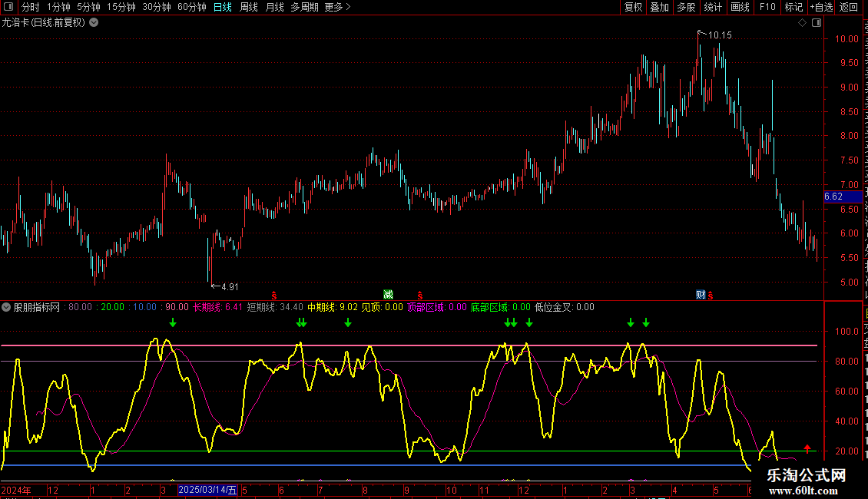Image resolution: width=868 pixels, height=499 pixels.
Task: Open the F10 company info
Action: (767, 7)
